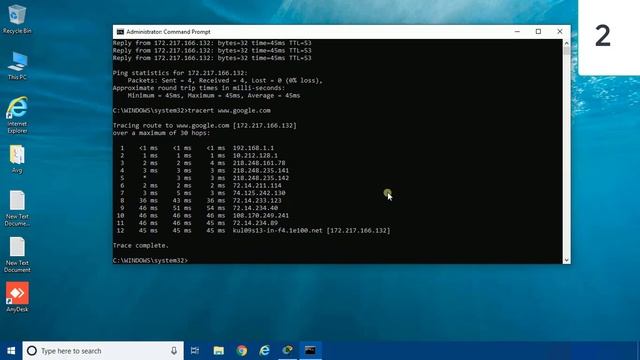Close the Command Prompt window
The image size is (640, 360).
tap(560, 32)
